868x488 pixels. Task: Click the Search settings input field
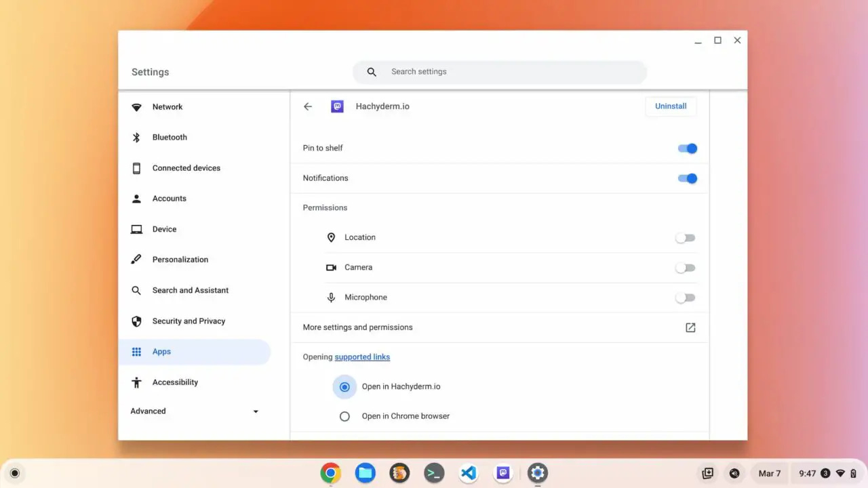pos(500,72)
